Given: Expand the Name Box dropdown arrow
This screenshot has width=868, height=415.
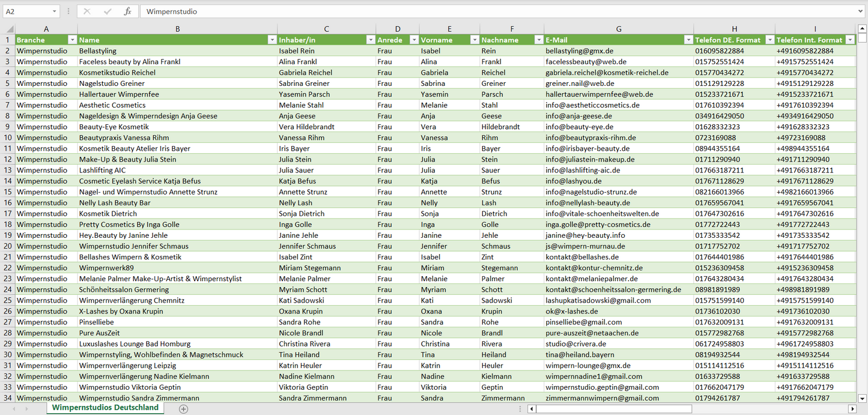Looking at the screenshot, I should click(54, 11).
